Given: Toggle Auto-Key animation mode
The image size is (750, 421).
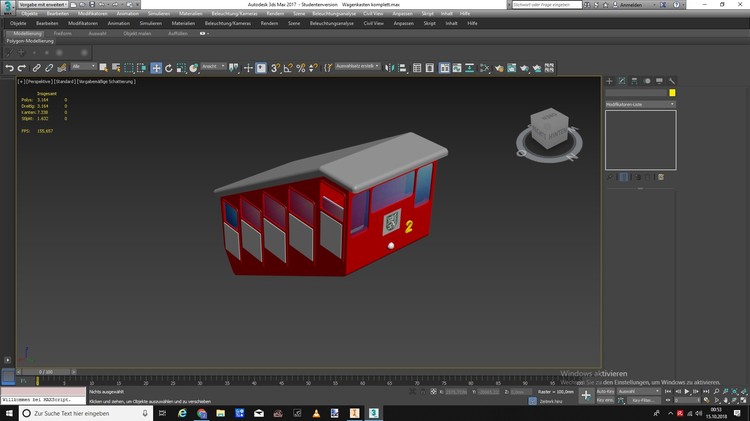Looking at the screenshot, I should click(606, 391).
